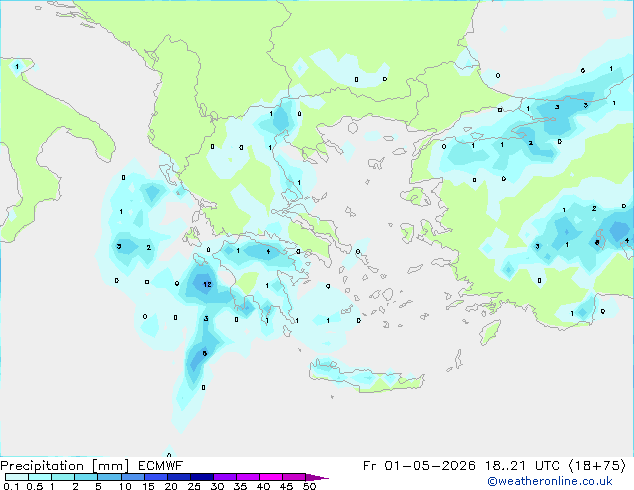This screenshot has width=634, height=490.
Task: Click the '15' legend label
Action: (x=148, y=486)
